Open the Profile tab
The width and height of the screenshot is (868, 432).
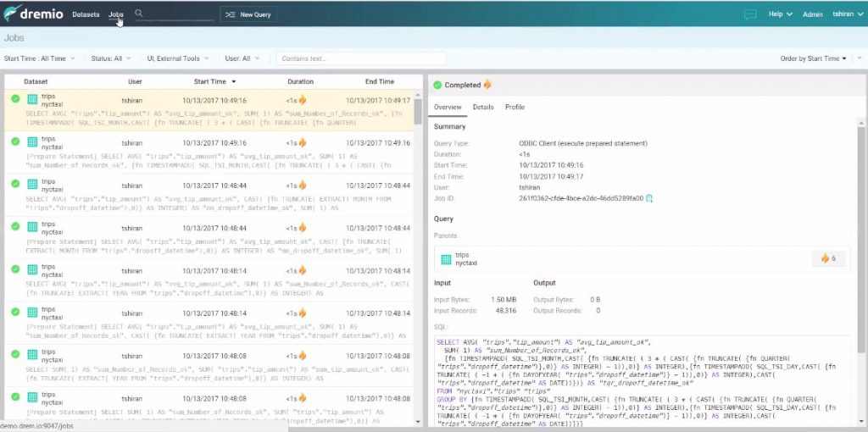(515, 108)
